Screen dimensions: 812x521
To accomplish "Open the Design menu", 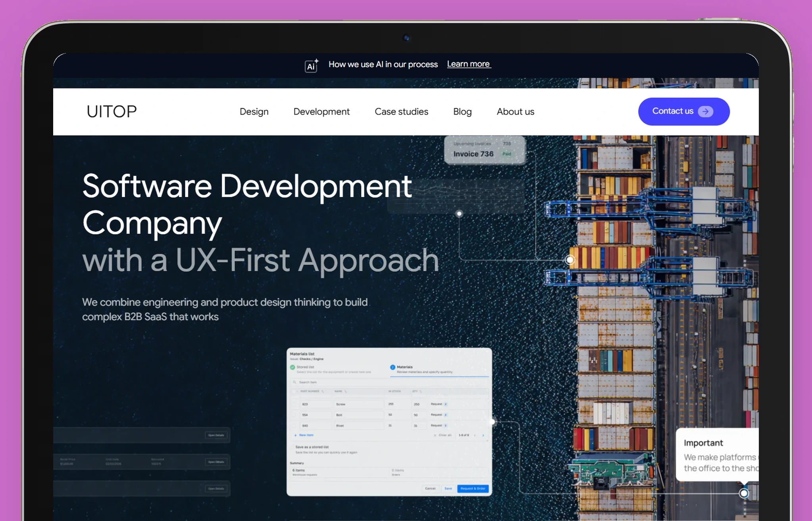I will tap(254, 112).
